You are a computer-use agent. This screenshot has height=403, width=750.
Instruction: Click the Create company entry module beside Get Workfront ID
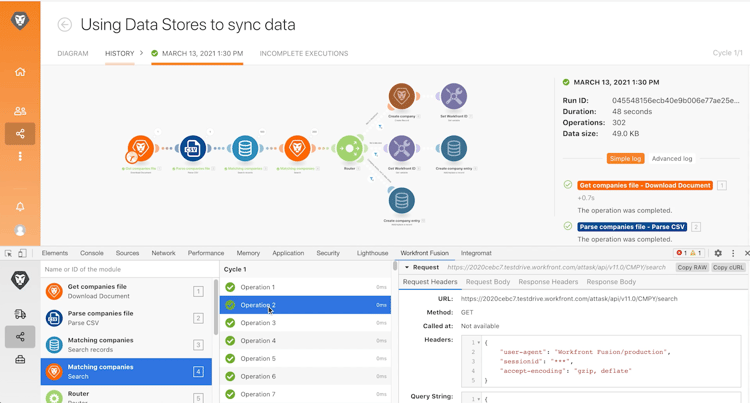453,148
